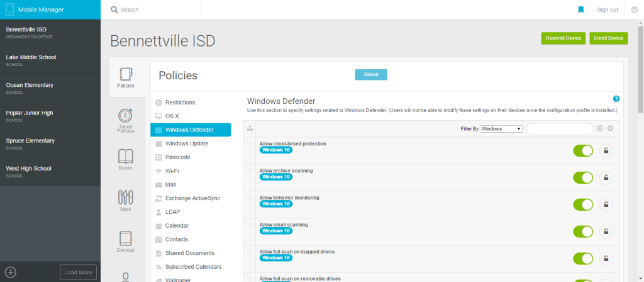Click the Sign out link
The image size is (644, 282).
click(608, 9)
